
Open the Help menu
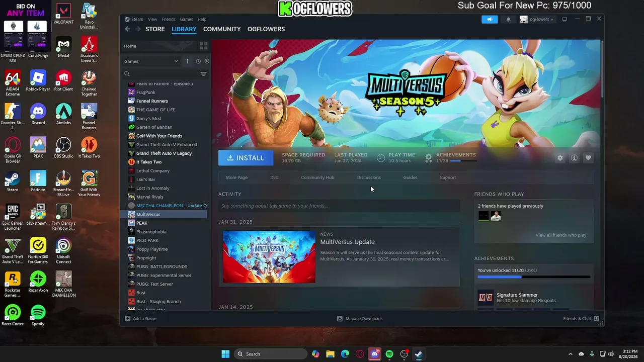tap(202, 20)
